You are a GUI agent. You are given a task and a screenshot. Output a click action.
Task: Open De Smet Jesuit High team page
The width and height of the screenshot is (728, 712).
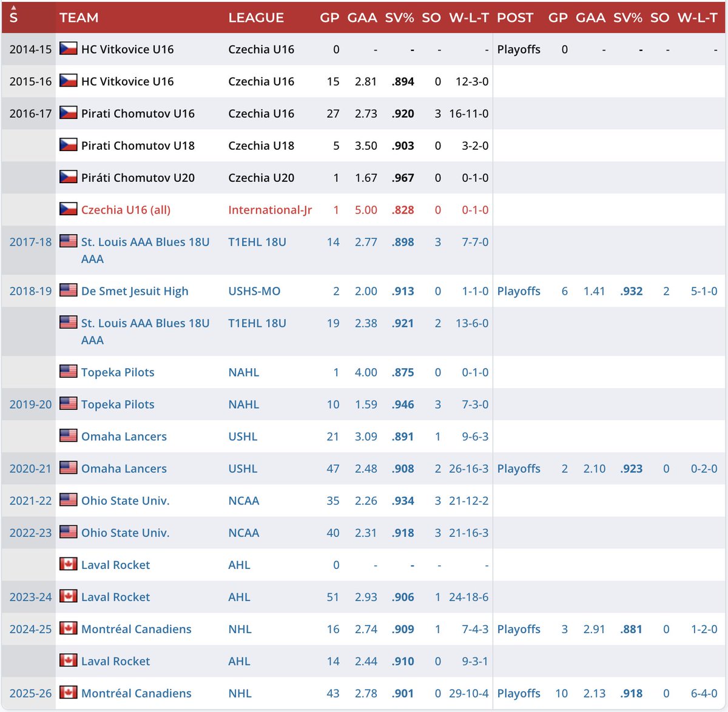[x=135, y=291]
